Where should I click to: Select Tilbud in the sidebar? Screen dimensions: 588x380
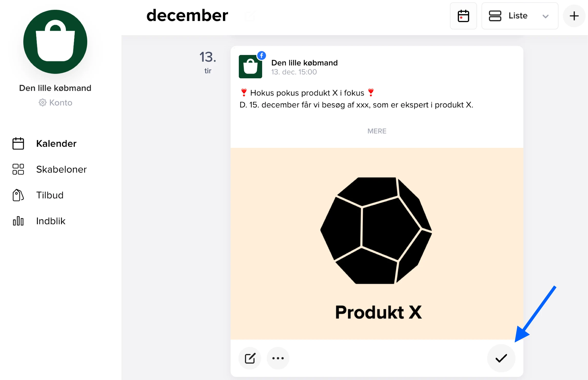pyautogui.click(x=50, y=195)
